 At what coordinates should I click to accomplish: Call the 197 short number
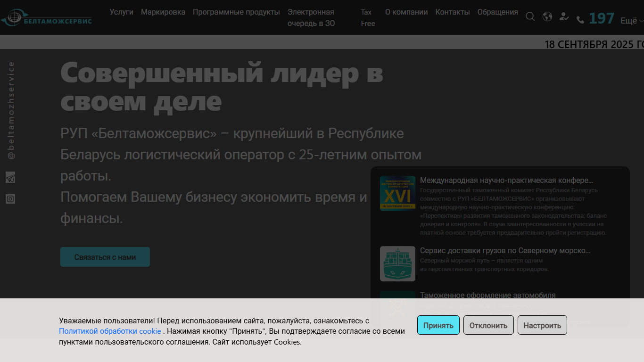tap(602, 18)
